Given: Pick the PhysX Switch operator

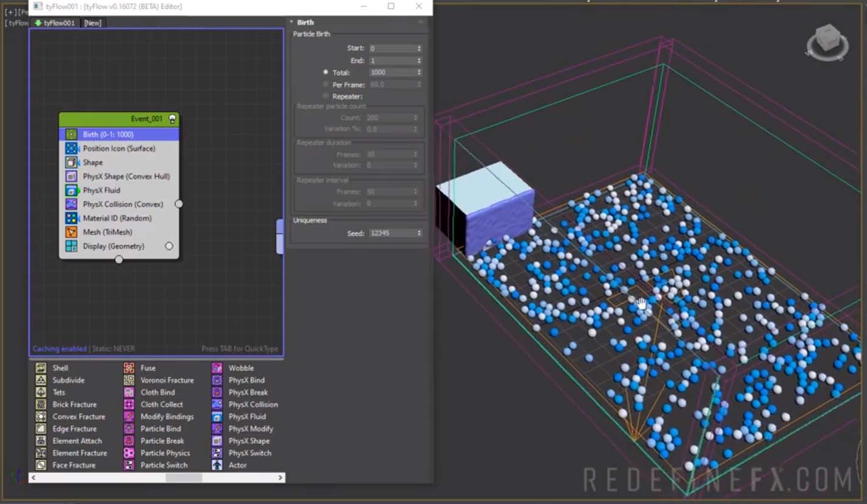Looking at the screenshot, I should [242, 453].
